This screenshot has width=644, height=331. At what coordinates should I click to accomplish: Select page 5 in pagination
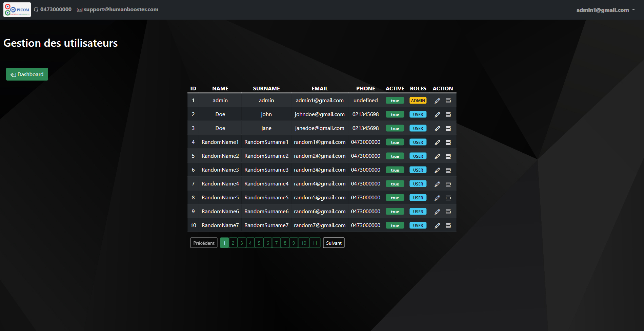[259, 243]
